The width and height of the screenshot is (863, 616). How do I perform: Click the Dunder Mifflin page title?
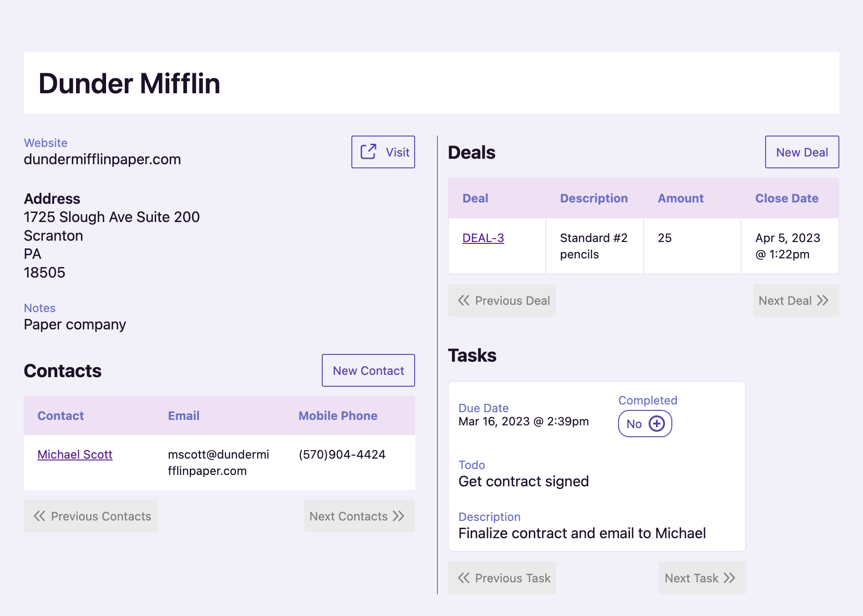[129, 83]
